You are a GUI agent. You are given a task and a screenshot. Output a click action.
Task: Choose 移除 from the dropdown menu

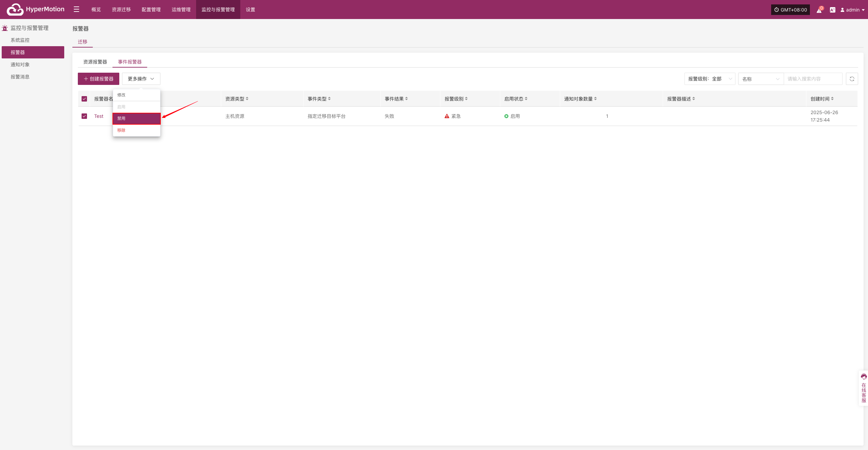click(x=137, y=130)
